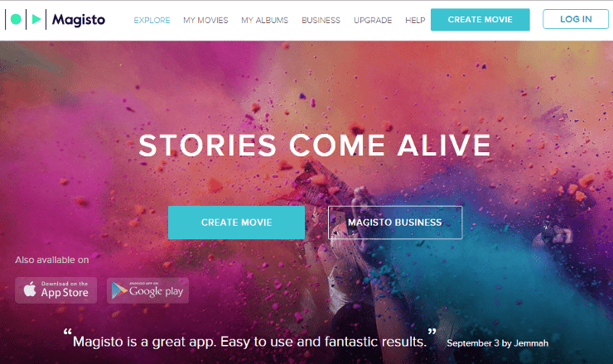
Task: Click the Stories Come Alive headline
Action: [x=315, y=146]
